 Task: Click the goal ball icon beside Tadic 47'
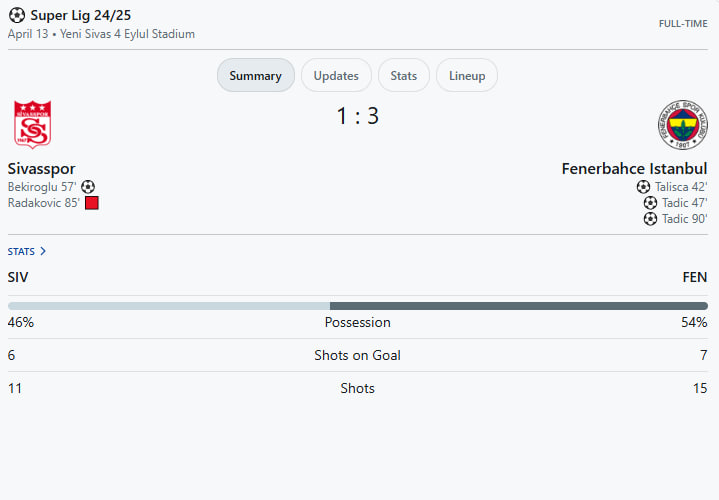click(x=650, y=203)
